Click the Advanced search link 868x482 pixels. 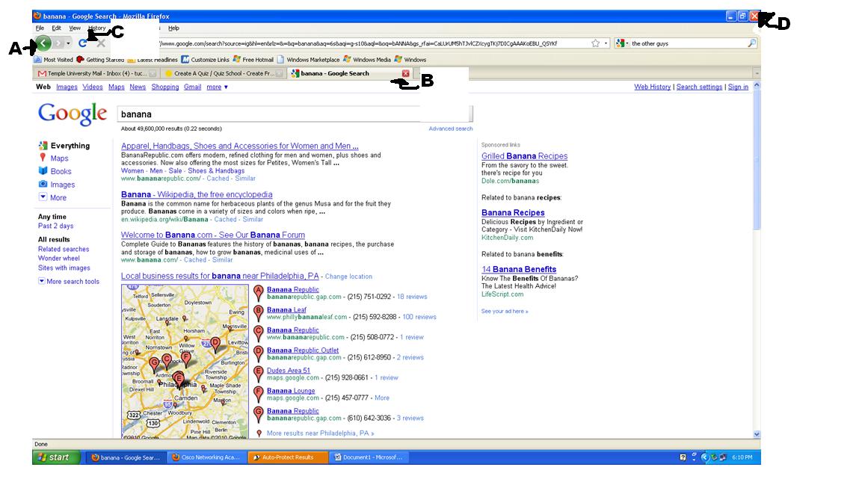[450, 129]
